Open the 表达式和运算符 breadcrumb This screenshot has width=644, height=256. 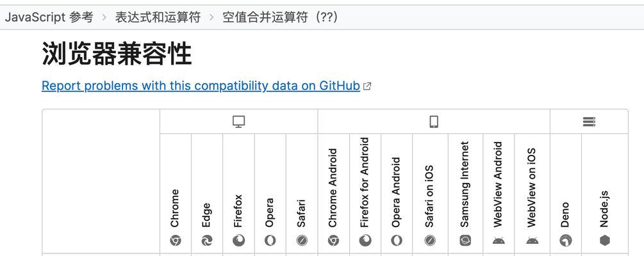point(158,17)
